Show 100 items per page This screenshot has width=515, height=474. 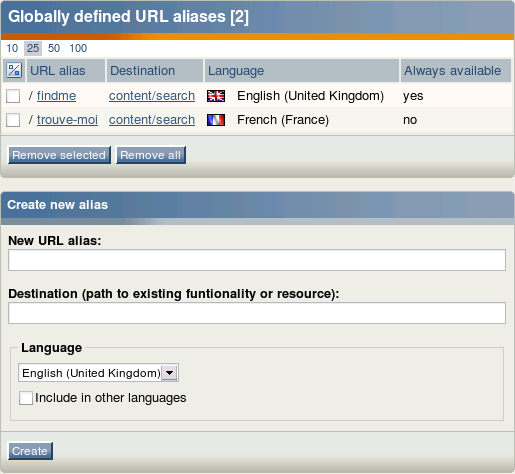[78, 48]
